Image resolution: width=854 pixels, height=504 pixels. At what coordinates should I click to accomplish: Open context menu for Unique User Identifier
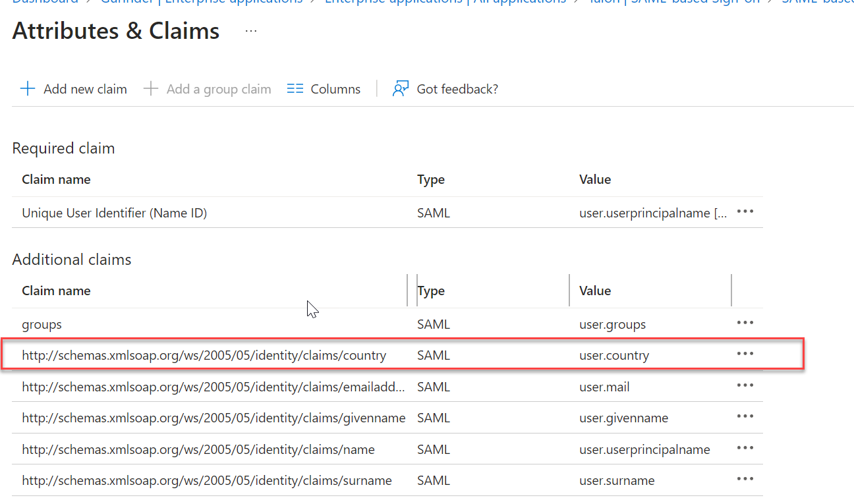click(745, 211)
